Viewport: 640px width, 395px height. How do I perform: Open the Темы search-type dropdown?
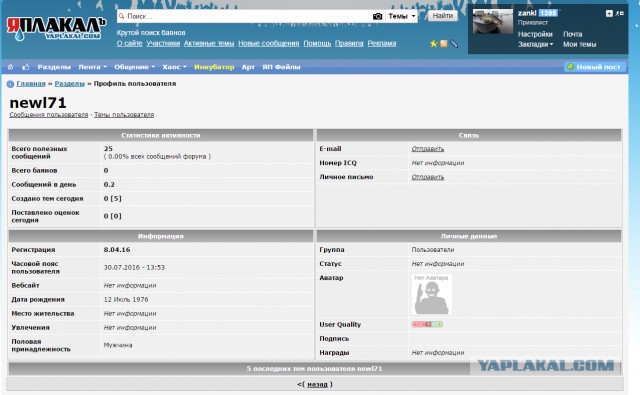tap(402, 16)
